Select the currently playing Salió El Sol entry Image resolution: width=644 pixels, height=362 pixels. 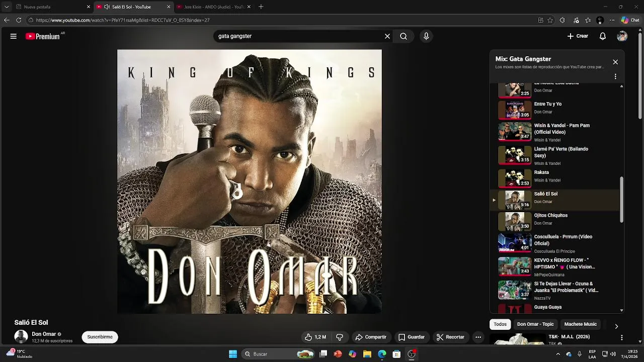pos(555,200)
